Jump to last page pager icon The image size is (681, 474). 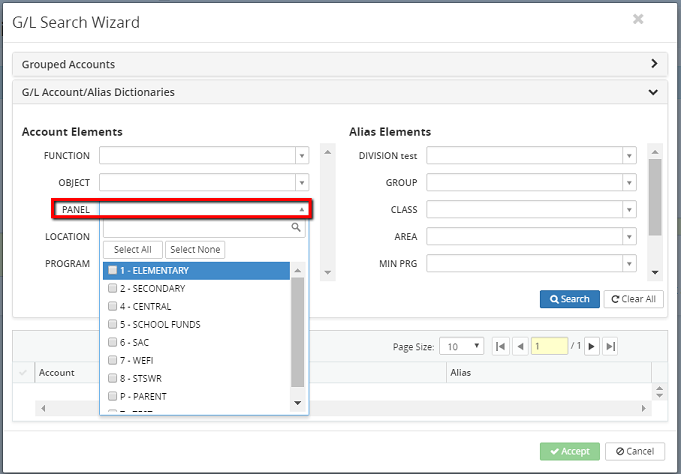tap(610, 346)
